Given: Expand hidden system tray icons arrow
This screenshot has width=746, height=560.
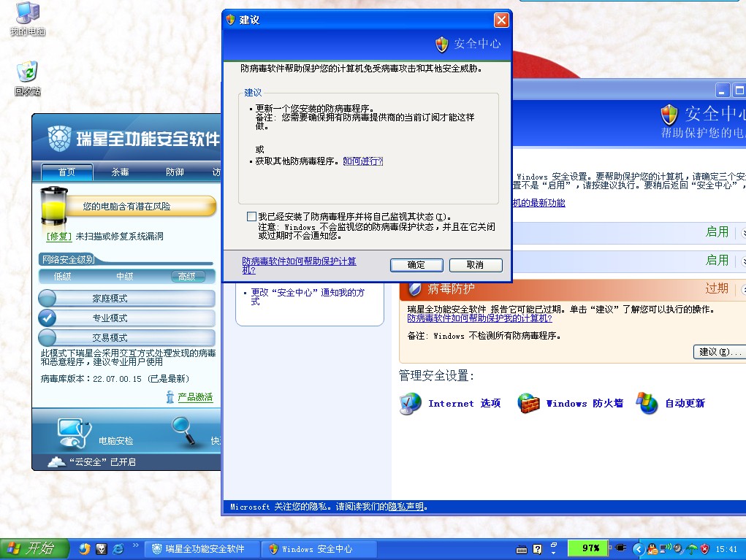Looking at the screenshot, I should click(639, 550).
